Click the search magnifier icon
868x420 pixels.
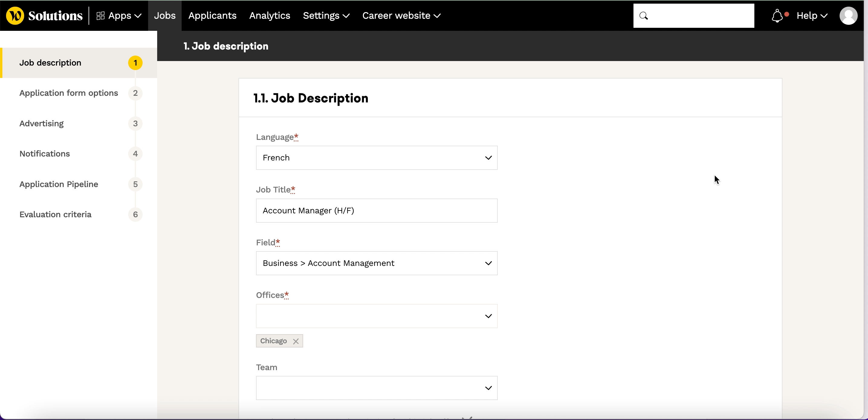click(643, 16)
